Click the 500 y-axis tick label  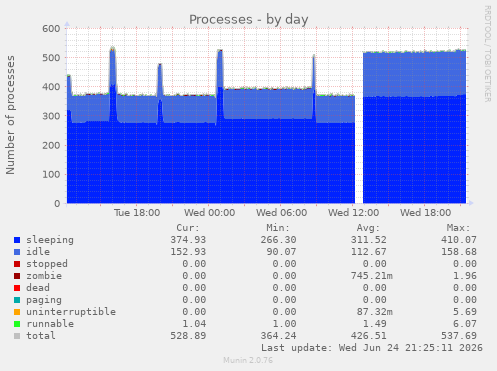[x=51, y=58]
